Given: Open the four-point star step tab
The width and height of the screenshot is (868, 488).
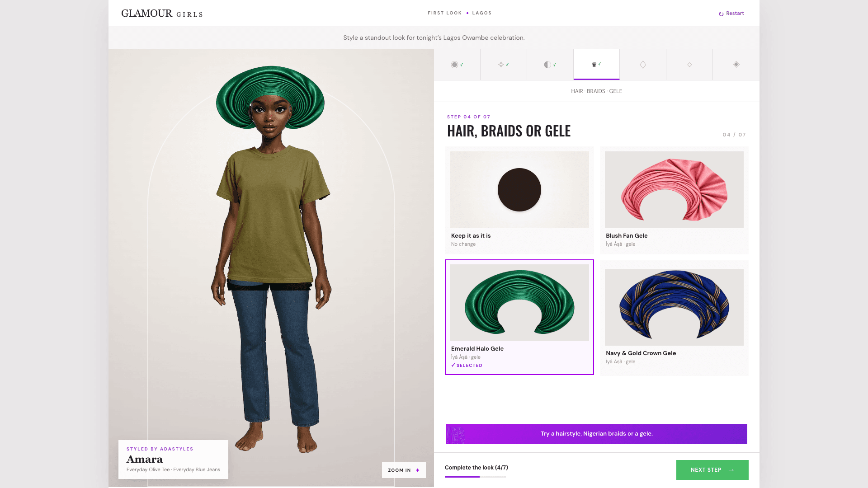Looking at the screenshot, I should coord(504,65).
